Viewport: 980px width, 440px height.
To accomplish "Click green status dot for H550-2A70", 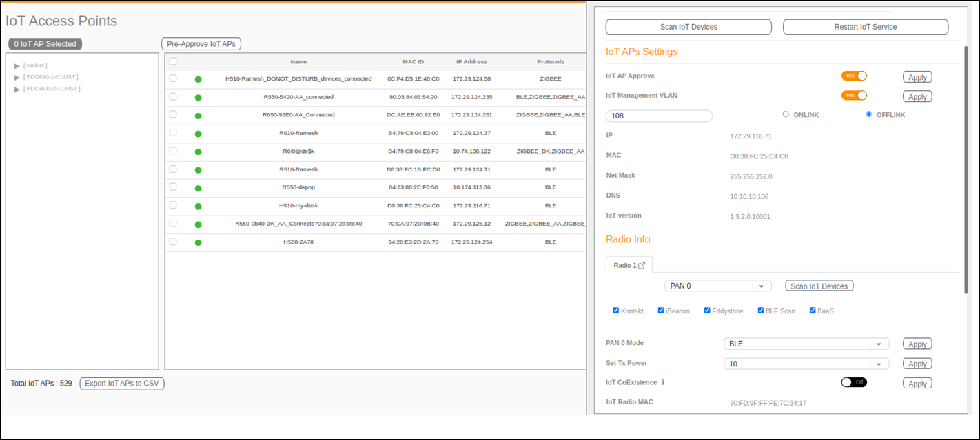I will click(198, 242).
